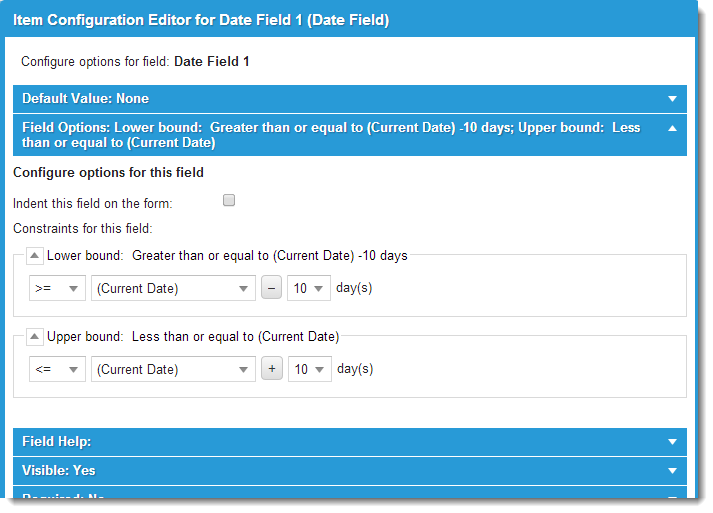Screen dimensions: 713x513
Task: Collapse the Lower bound section arrow
Action: point(35,256)
